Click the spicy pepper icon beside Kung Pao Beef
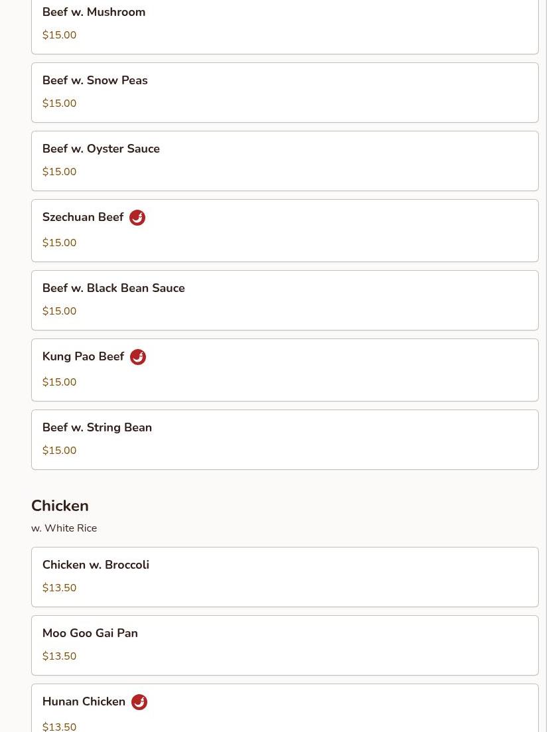The image size is (560, 732). point(137,357)
